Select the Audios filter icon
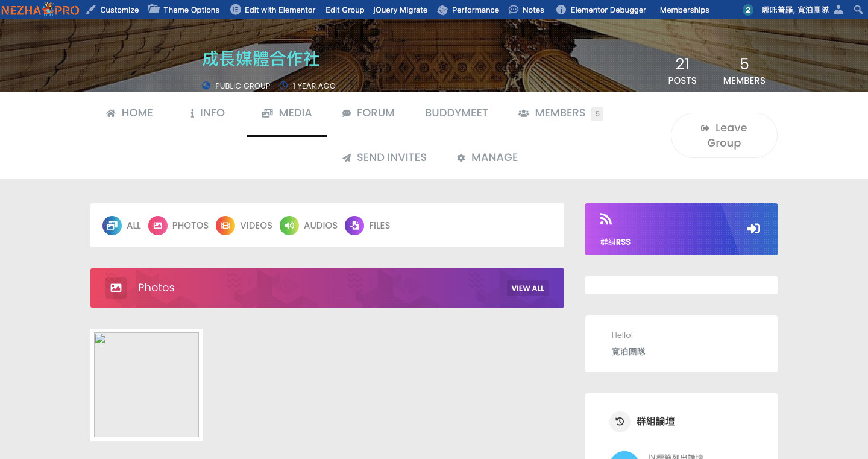 point(289,226)
